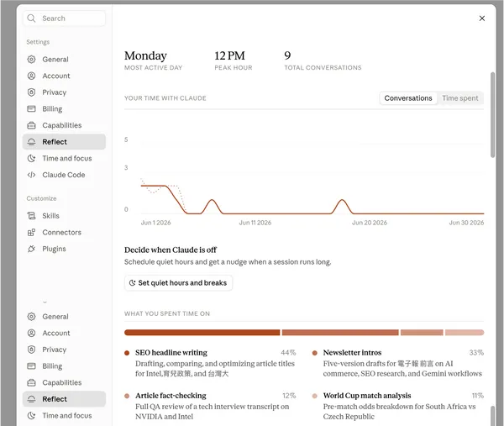The image size is (504, 426).
Task: Click the Newsletter intros category title
Action: [x=352, y=353]
